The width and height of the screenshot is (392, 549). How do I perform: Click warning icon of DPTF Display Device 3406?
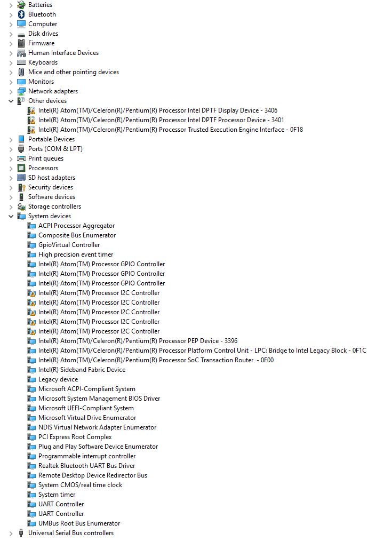[x=31, y=110]
